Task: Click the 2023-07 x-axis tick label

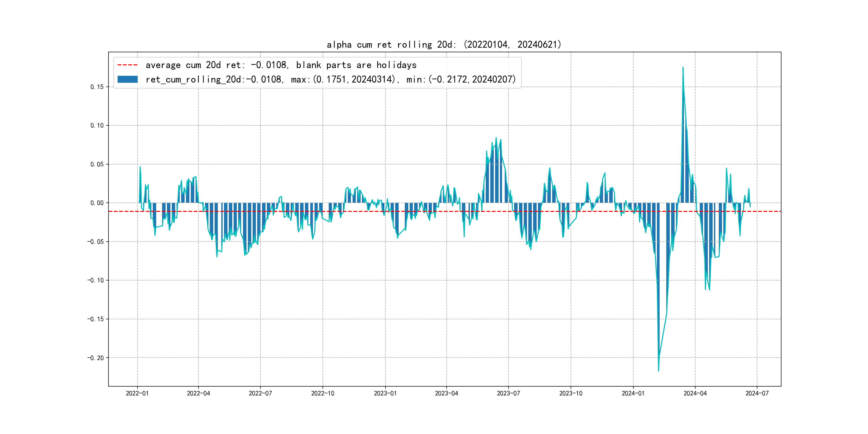Action: (x=508, y=393)
